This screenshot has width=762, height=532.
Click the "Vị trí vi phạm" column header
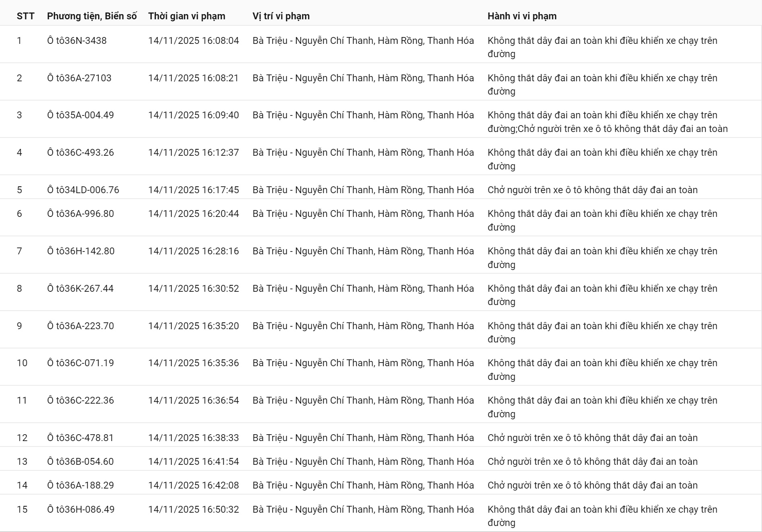point(281,16)
